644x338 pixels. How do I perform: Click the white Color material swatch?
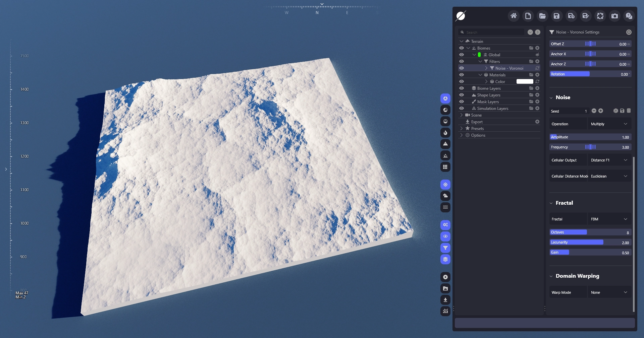pos(525,82)
